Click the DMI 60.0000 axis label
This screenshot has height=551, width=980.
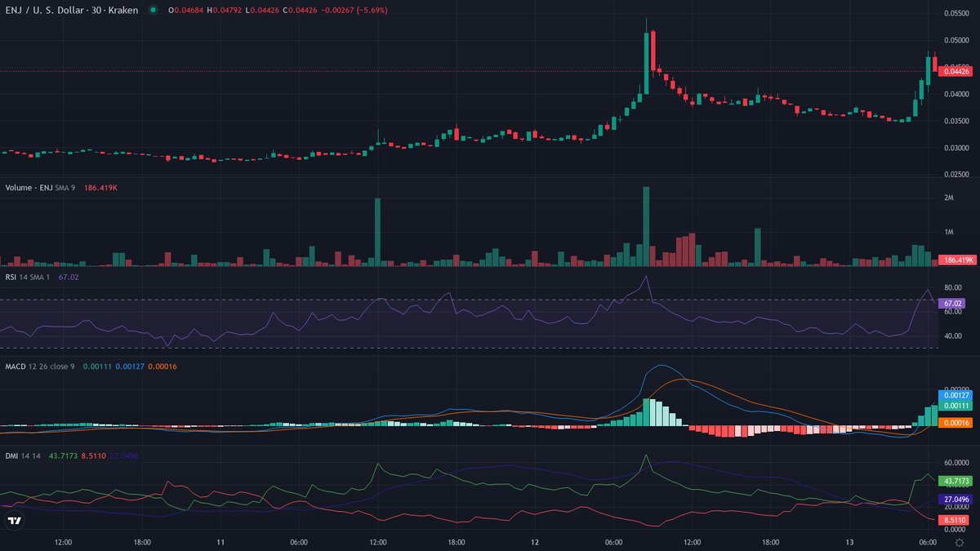pyautogui.click(x=956, y=462)
